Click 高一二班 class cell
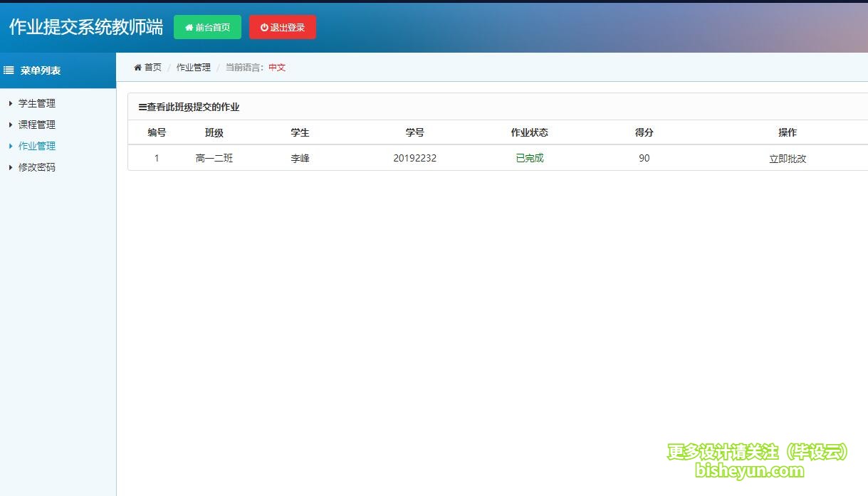The width and height of the screenshot is (868, 496). click(x=214, y=158)
